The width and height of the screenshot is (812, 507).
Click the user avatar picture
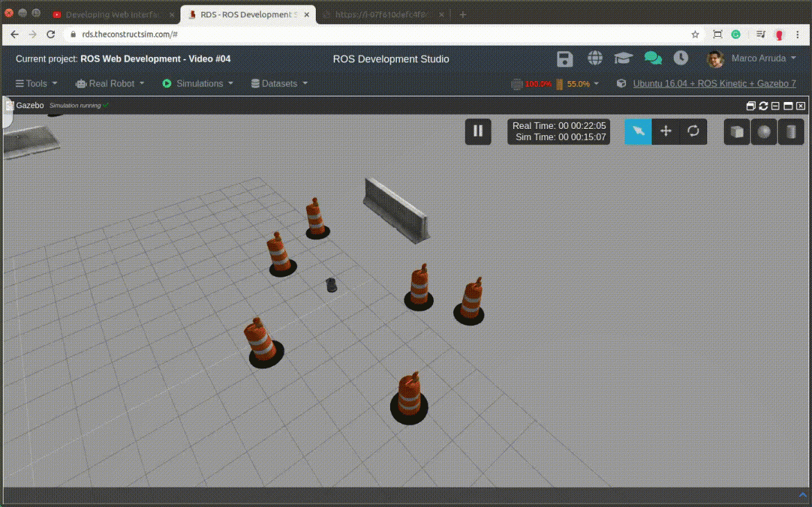pos(715,59)
